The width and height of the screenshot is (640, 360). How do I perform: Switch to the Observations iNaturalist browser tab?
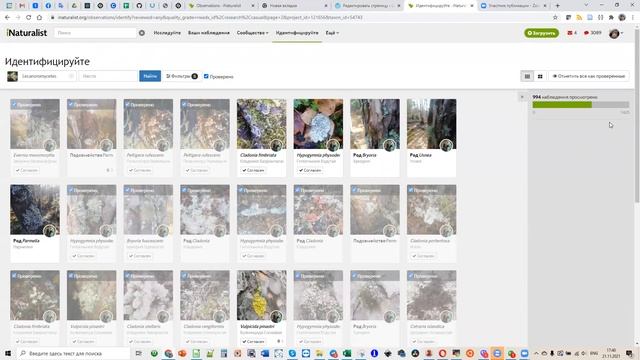click(221, 6)
